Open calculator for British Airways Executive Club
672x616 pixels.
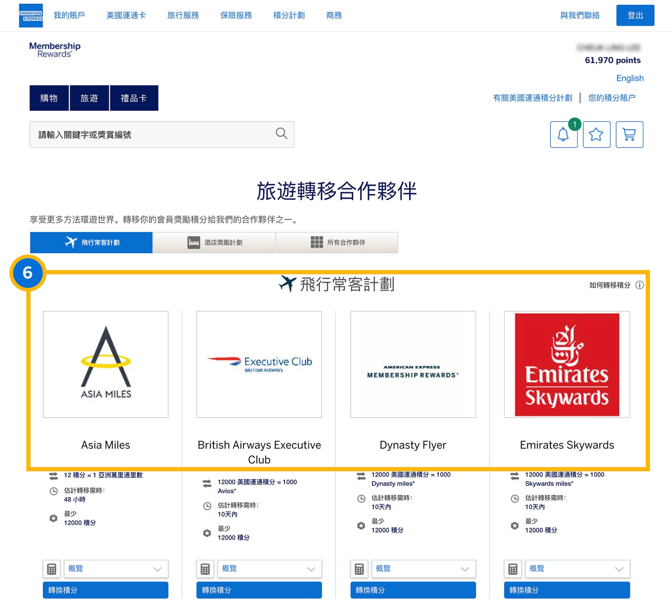point(205,569)
